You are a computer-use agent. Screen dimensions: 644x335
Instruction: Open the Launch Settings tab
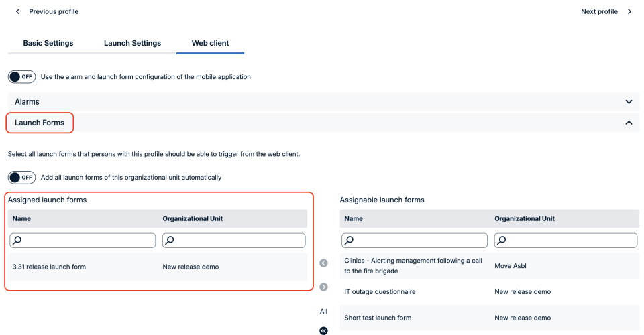pyautogui.click(x=132, y=43)
